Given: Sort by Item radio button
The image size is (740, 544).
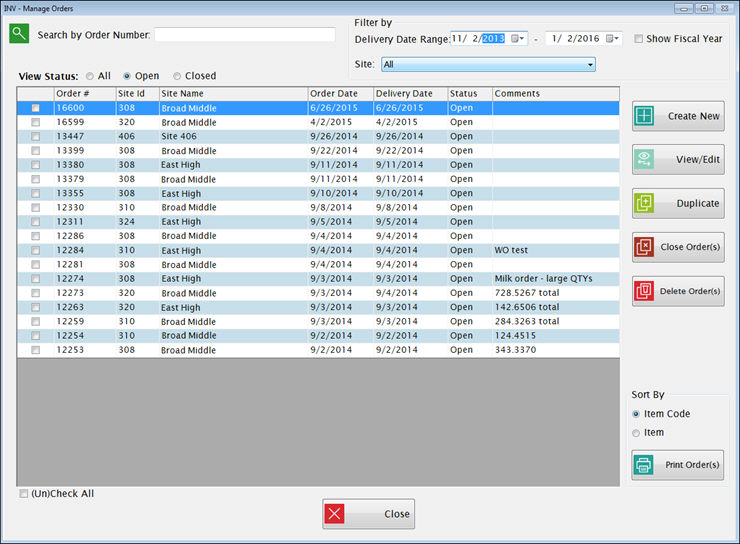Looking at the screenshot, I should point(637,433).
